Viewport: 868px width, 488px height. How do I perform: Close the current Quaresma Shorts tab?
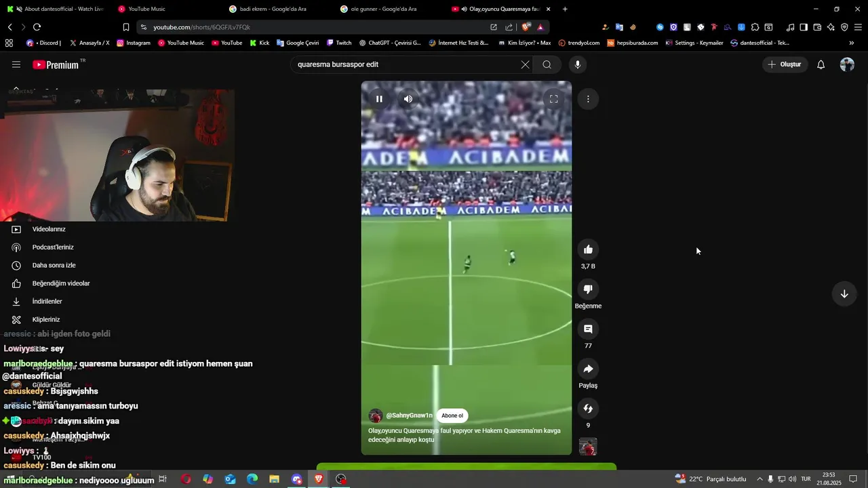548,9
